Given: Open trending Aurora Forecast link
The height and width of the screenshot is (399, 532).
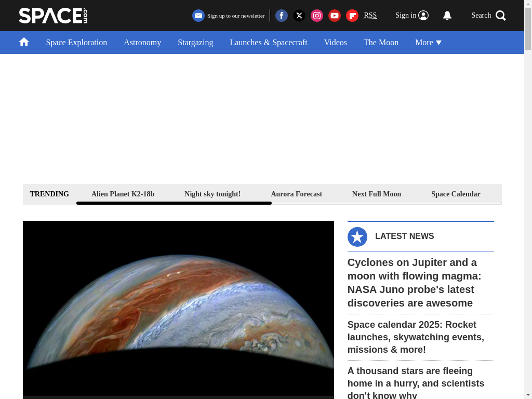Looking at the screenshot, I should [297, 194].
